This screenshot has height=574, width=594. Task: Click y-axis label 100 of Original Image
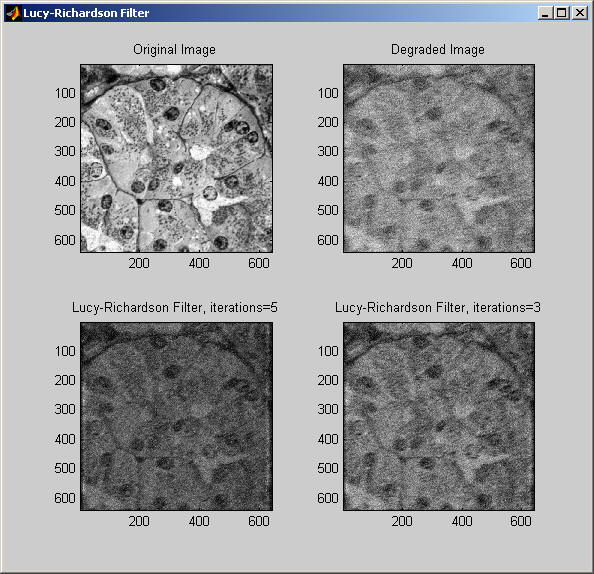coord(65,93)
